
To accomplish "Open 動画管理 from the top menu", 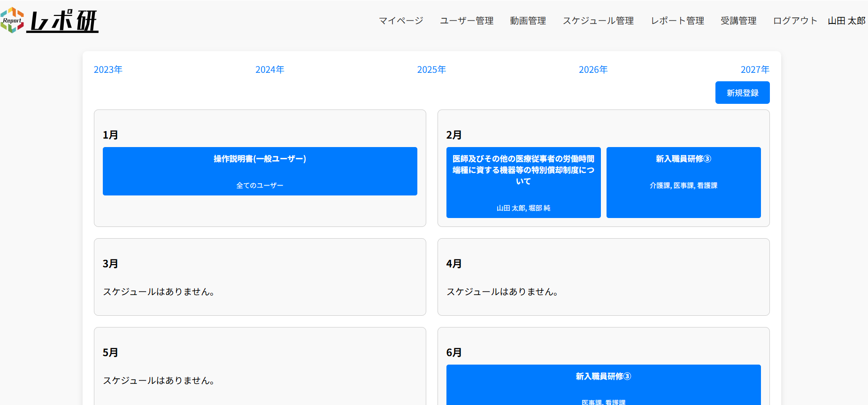I will (528, 21).
